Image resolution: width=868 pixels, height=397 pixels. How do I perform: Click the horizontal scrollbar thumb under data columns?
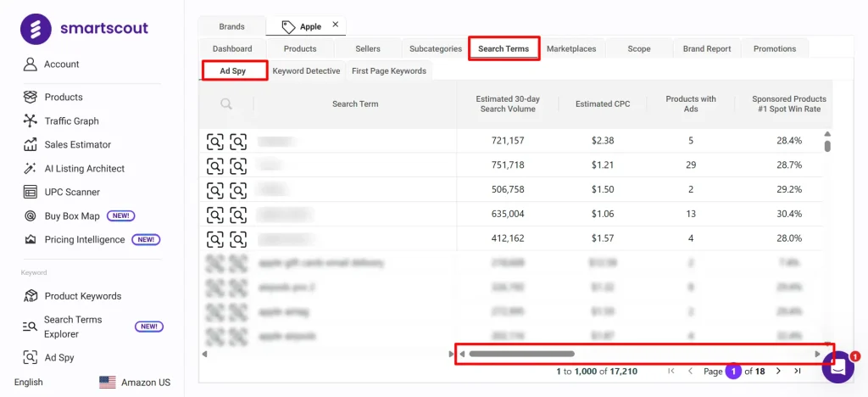pyautogui.click(x=521, y=354)
